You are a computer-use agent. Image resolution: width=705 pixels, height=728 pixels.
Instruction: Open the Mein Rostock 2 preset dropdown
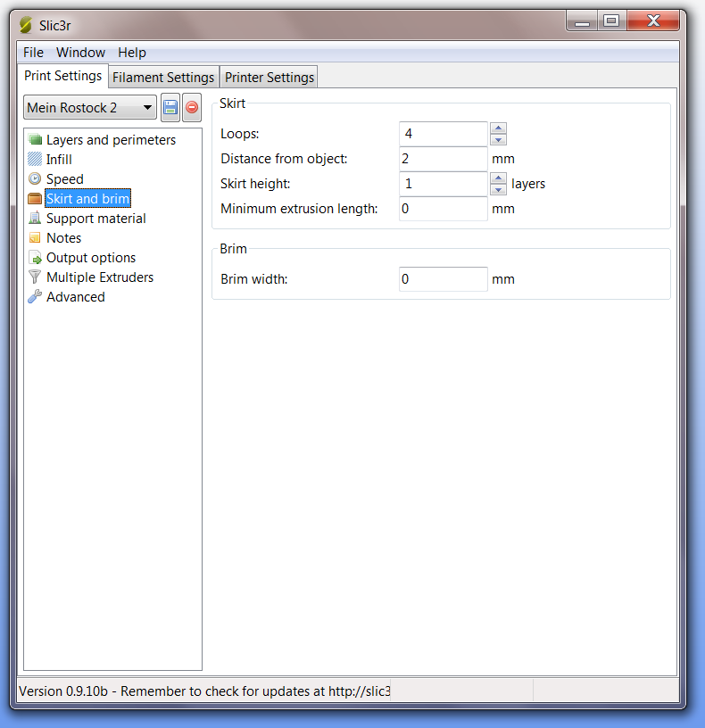click(x=90, y=108)
